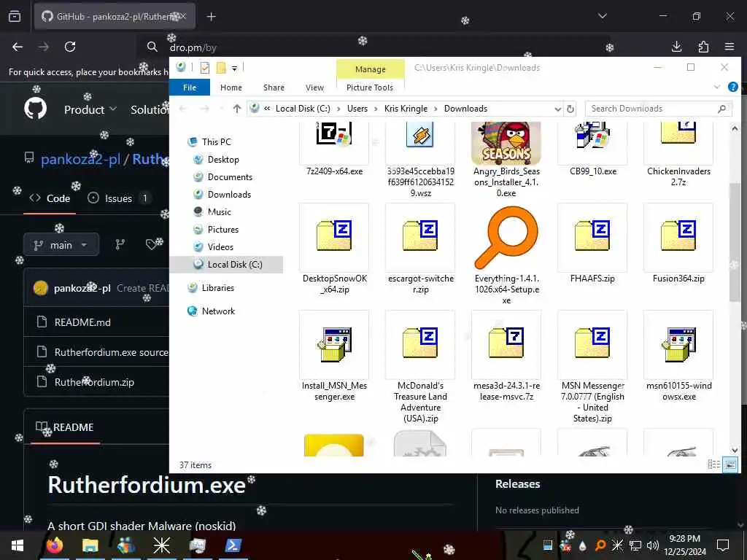Select Install_MSN_Messenger.exe installer
This screenshot has width=747, height=560.
[334, 356]
